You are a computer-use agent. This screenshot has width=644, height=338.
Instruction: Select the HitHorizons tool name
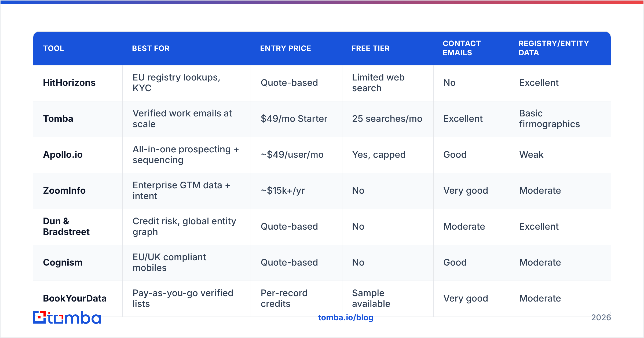[x=69, y=83]
